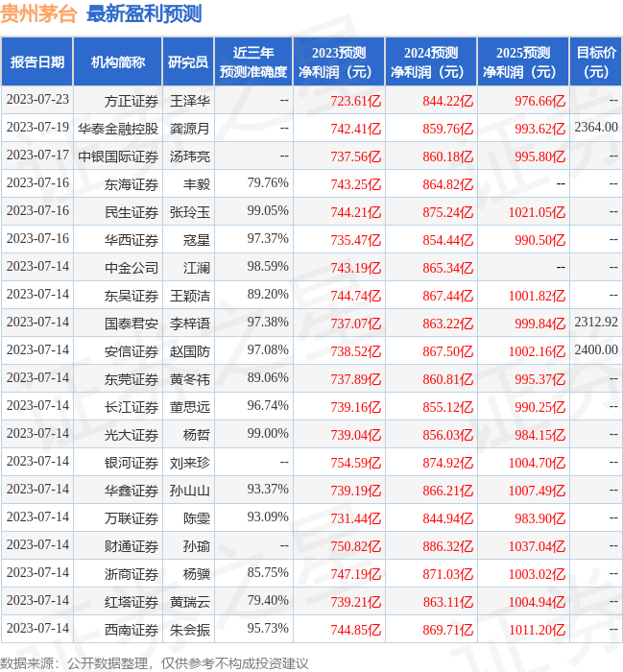Image resolution: width=623 pixels, height=672 pixels.
Task: Click researcher name 张玲玉
Action: [x=190, y=212]
